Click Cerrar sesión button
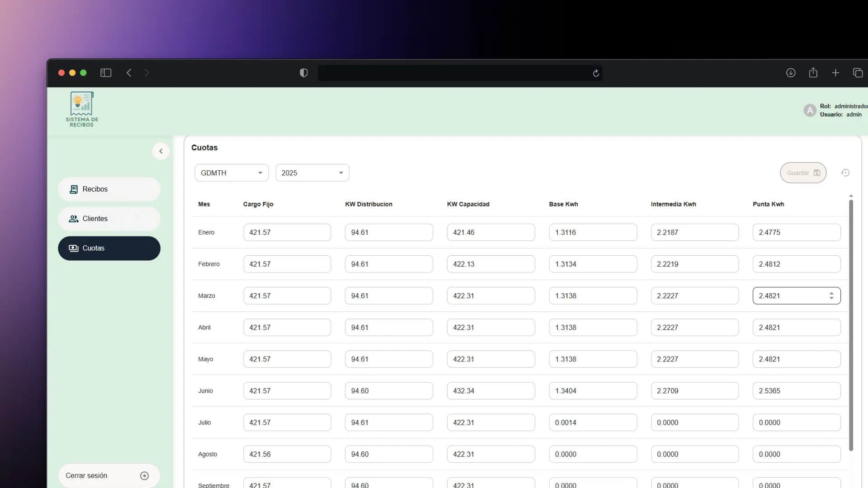Image resolution: width=868 pixels, height=488 pixels. click(108, 475)
